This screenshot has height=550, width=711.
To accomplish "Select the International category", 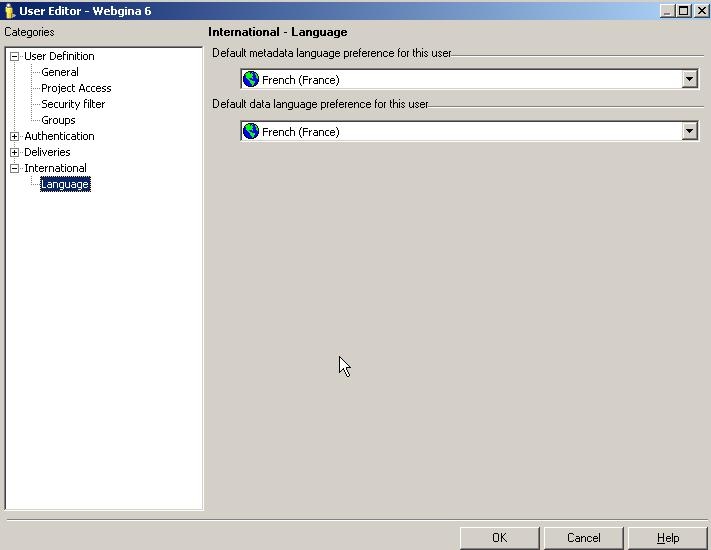I will [x=55, y=168].
